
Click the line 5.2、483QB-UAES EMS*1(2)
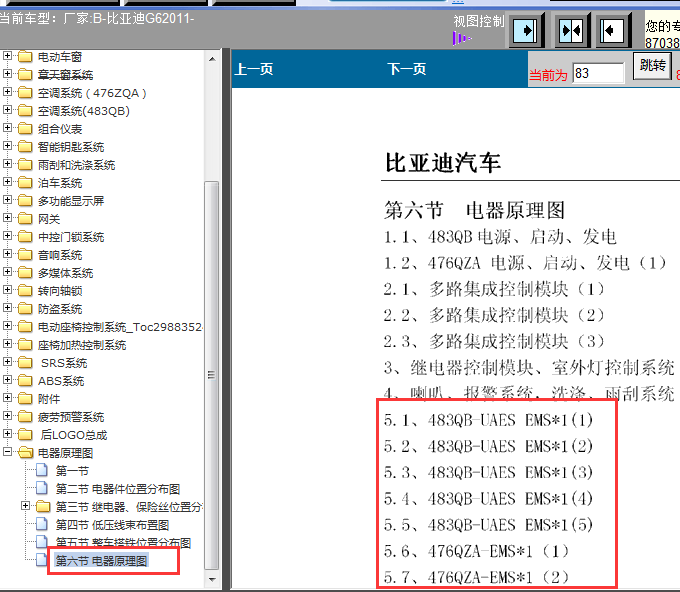[x=488, y=446]
